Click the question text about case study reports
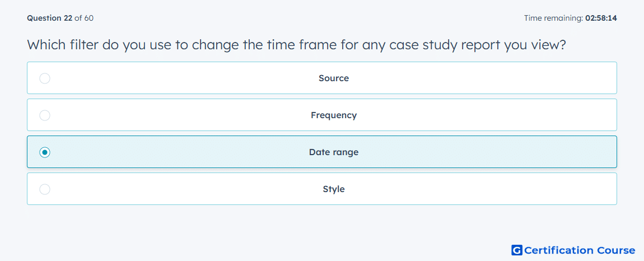 (297, 44)
